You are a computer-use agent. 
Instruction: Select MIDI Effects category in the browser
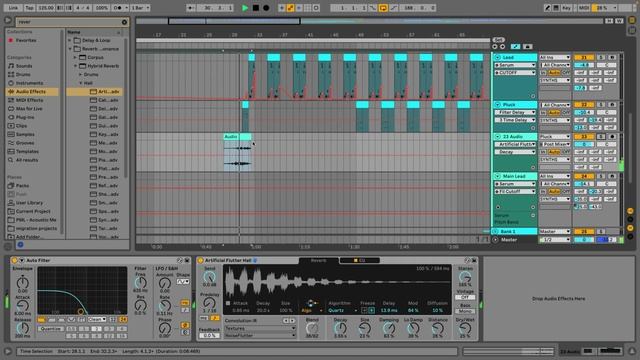click(x=29, y=100)
